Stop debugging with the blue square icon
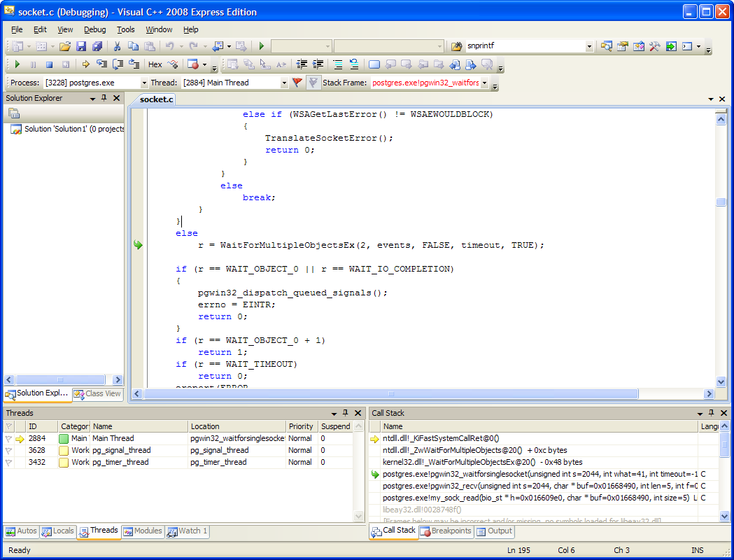 click(x=49, y=64)
